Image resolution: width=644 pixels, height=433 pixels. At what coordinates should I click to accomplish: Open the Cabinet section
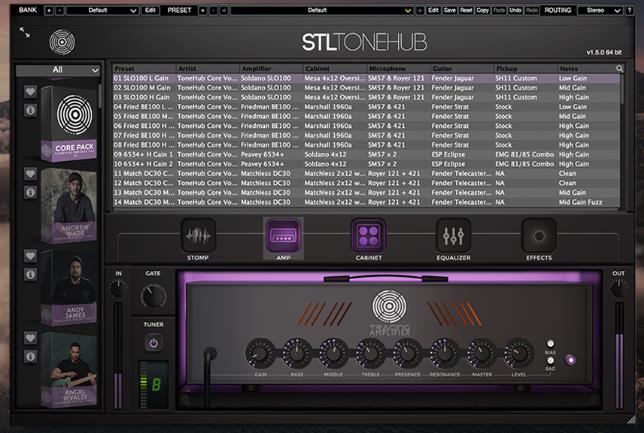368,236
